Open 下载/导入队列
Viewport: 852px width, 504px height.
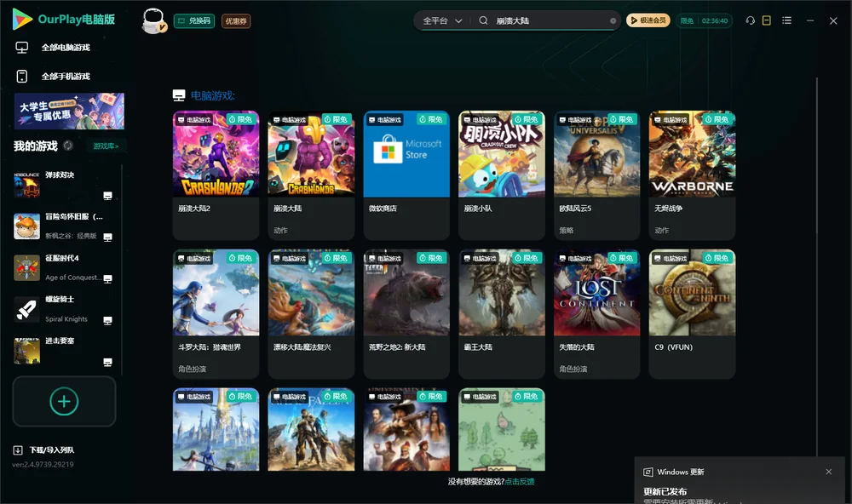click(x=44, y=450)
